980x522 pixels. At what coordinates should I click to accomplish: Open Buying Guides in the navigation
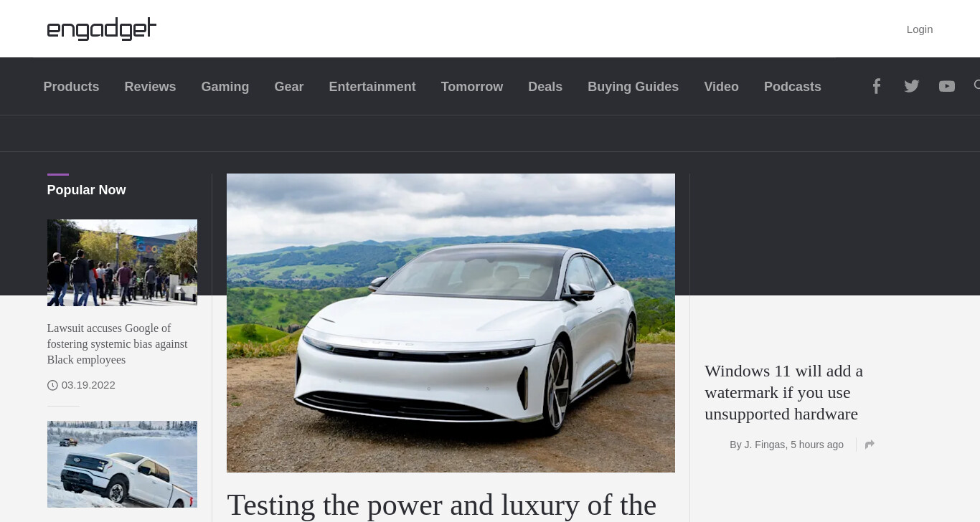click(633, 87)
